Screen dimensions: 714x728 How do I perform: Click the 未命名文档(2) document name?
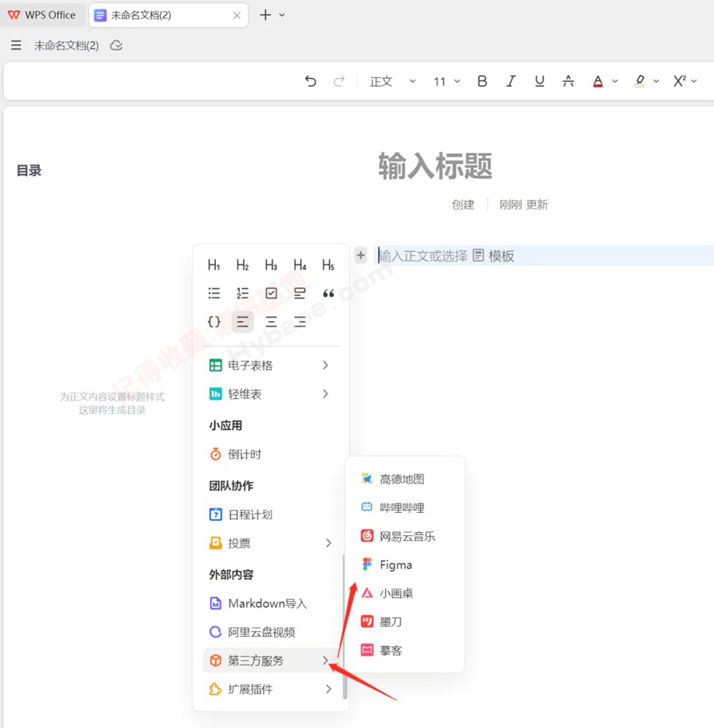(66, 45)
